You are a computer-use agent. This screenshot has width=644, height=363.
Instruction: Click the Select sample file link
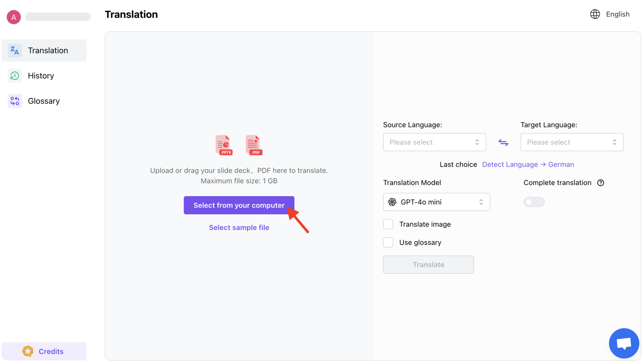239,228
